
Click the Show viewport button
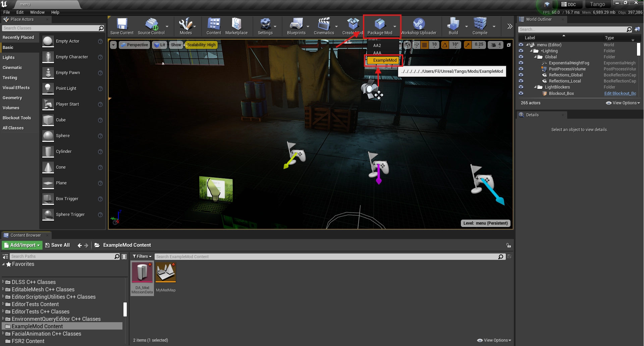[x=176, y=45]
